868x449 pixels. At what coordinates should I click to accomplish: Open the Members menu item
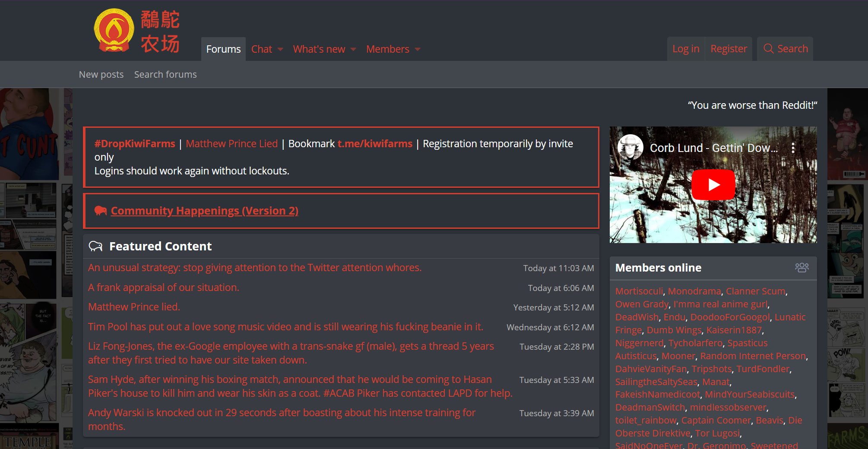click(388, 49)
